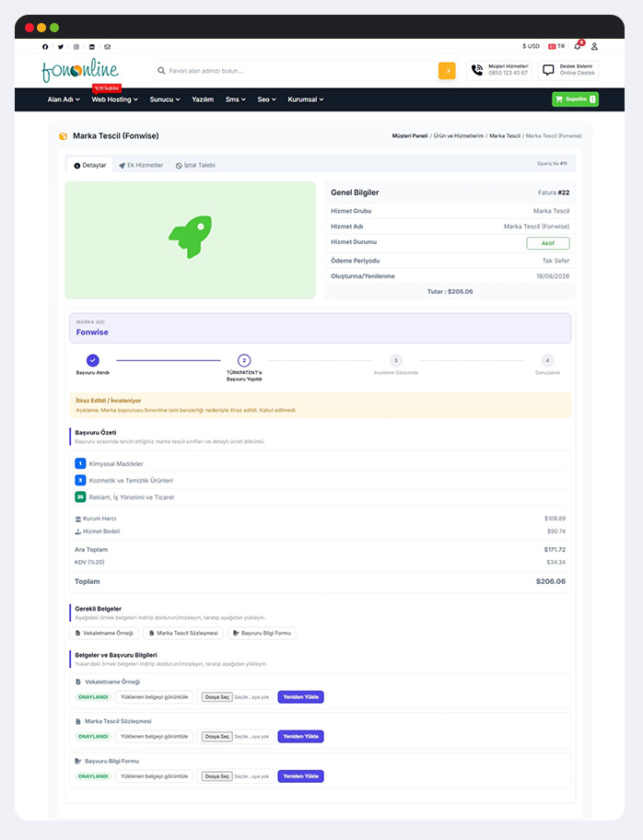
Task: Click the Fonwise brand name field
Action: (x=320, y=328)
